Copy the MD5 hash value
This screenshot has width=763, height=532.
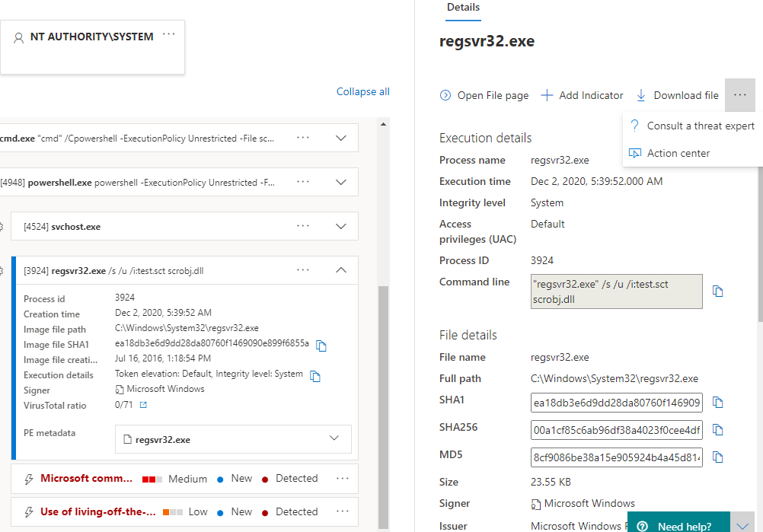[717, 457]
